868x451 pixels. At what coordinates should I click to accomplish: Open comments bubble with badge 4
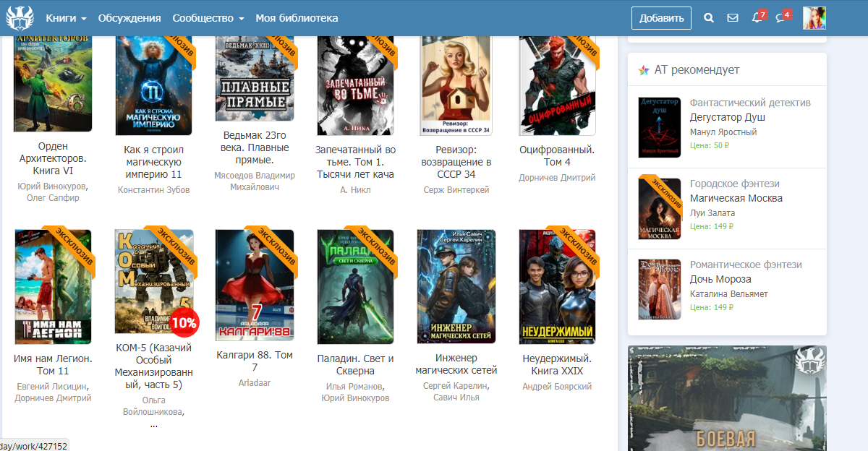pos(783,17)
